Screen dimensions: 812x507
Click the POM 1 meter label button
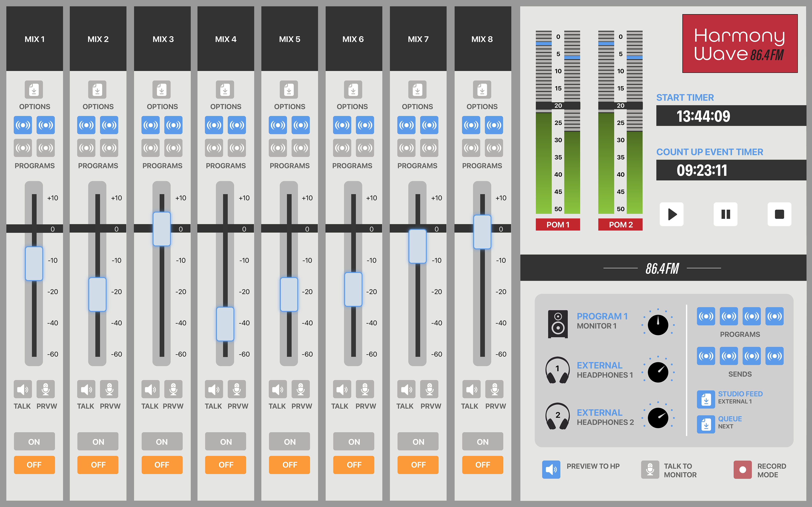[x=558, y=225]
